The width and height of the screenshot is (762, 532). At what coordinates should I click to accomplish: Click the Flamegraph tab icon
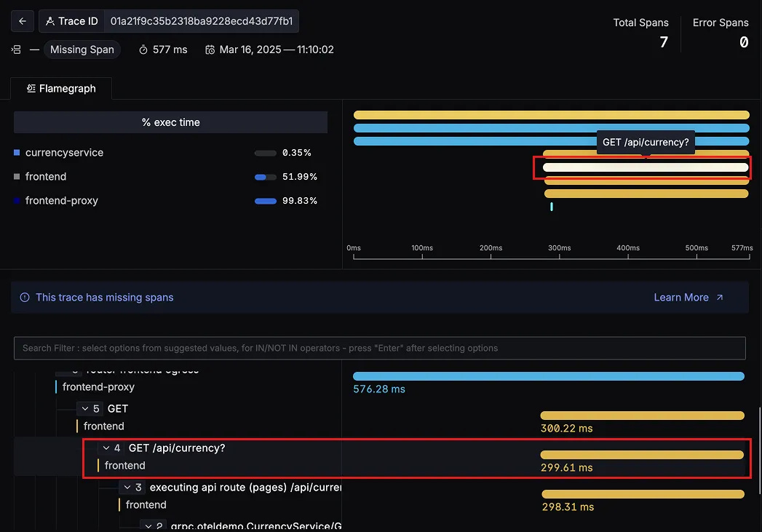click(31, 88)
